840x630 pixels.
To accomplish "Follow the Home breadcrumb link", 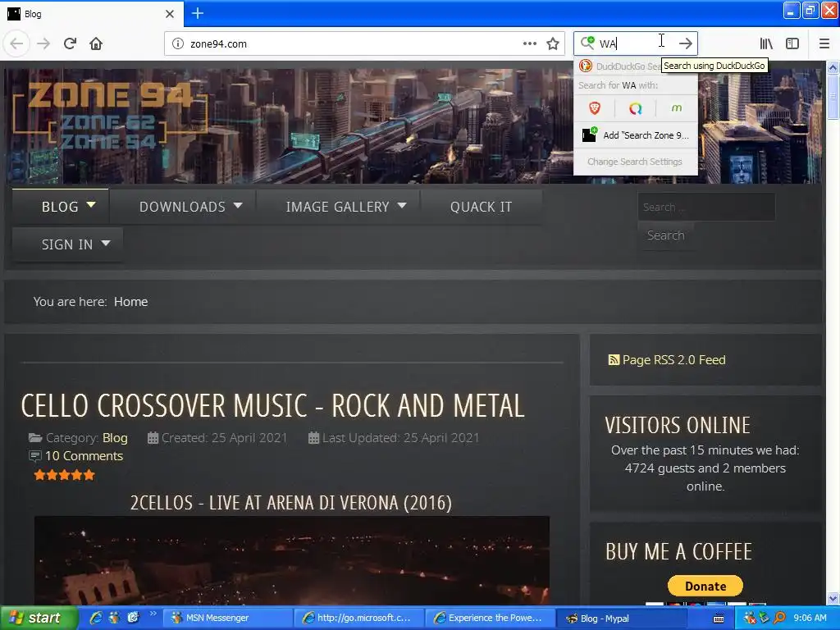I will coord(130,302).
